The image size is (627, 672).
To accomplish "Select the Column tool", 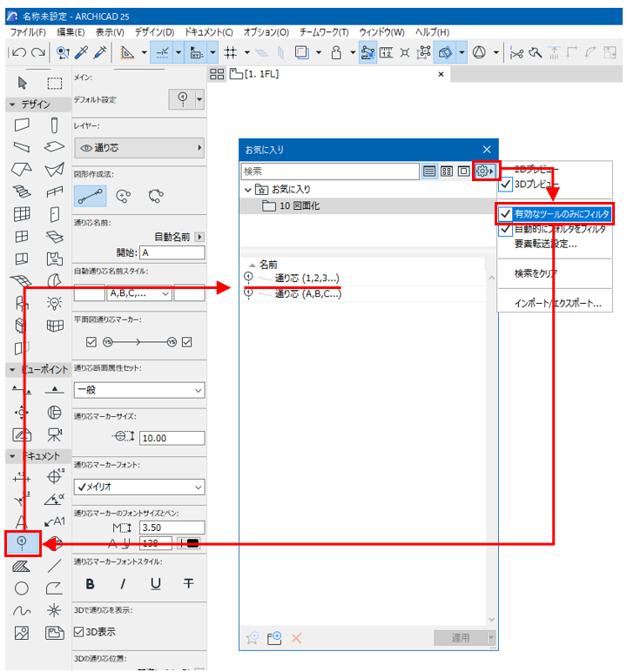I will click(x=54, y=125).
